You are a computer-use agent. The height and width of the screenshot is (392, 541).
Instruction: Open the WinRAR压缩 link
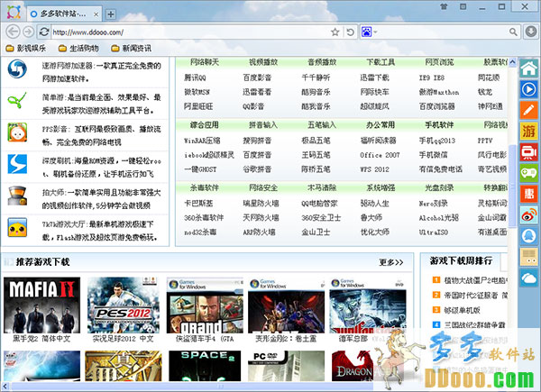coord(202,141)
